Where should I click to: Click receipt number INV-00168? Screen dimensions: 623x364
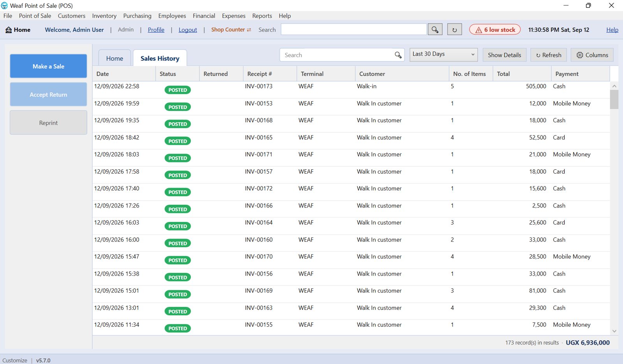coord(259,120)
